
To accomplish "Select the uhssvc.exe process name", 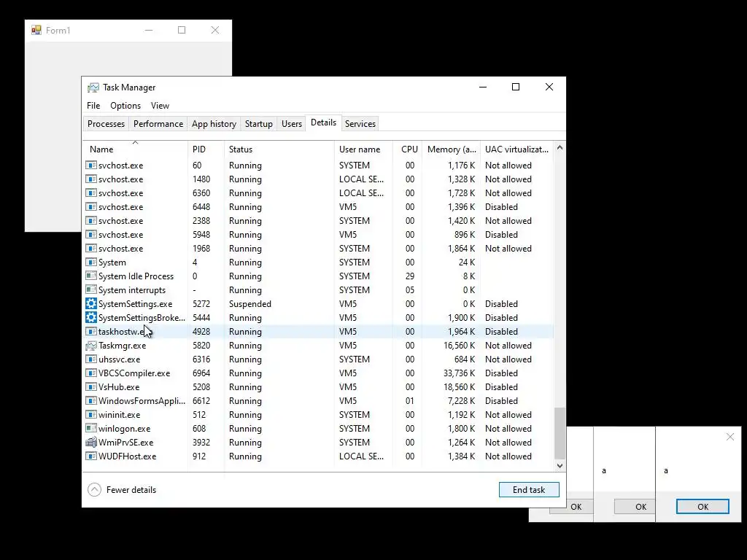I will (x=119, y=359).
